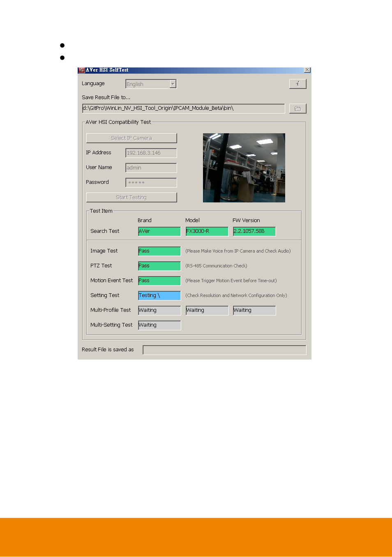Image resolution: width=392 pixels, height=557 pixels.
Task: Click the FW Version box 2.2.1057.58B
Action: tap(254, 232)
